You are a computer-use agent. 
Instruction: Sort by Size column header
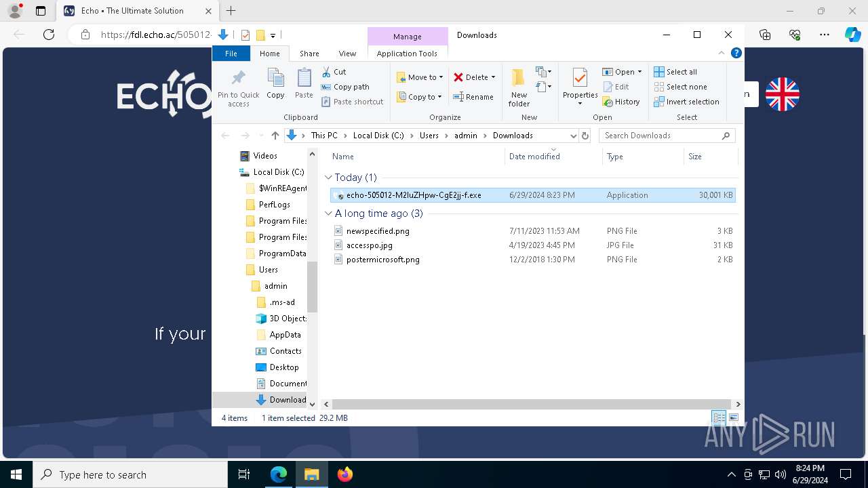coord(709,157)
